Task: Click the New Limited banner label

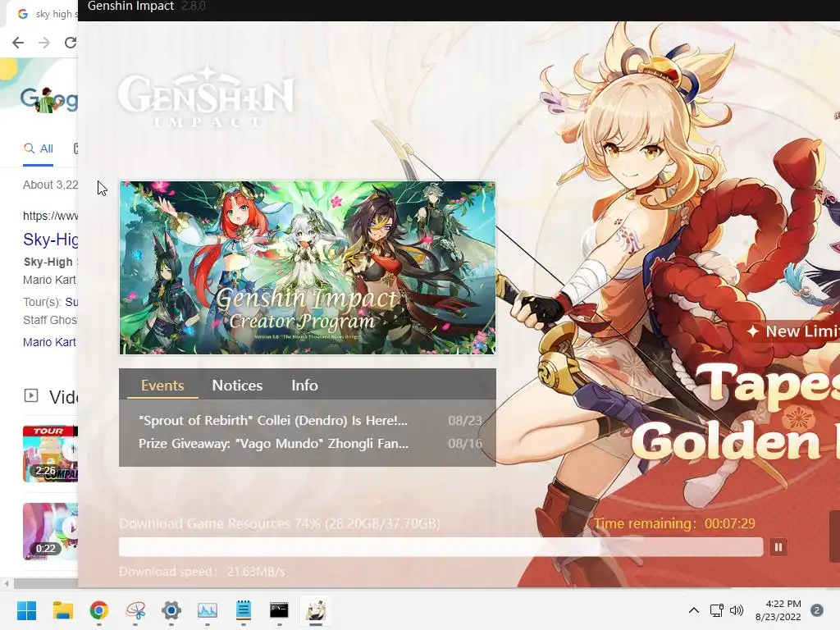Action: (793, 331)
